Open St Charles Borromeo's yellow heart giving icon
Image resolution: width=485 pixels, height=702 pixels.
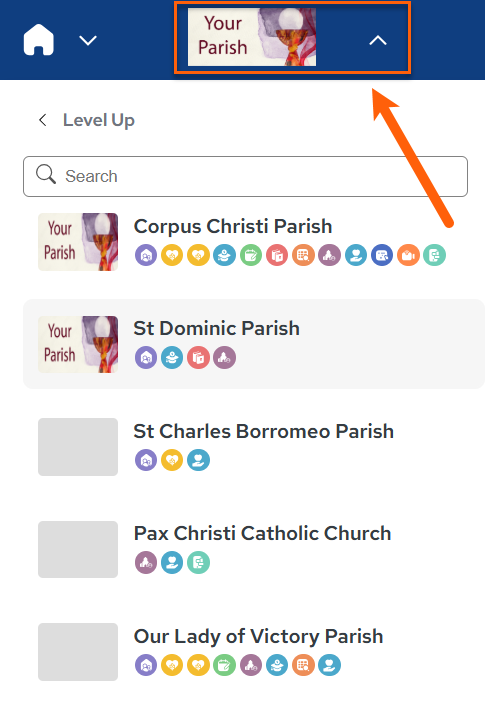[x=172, y=460]
